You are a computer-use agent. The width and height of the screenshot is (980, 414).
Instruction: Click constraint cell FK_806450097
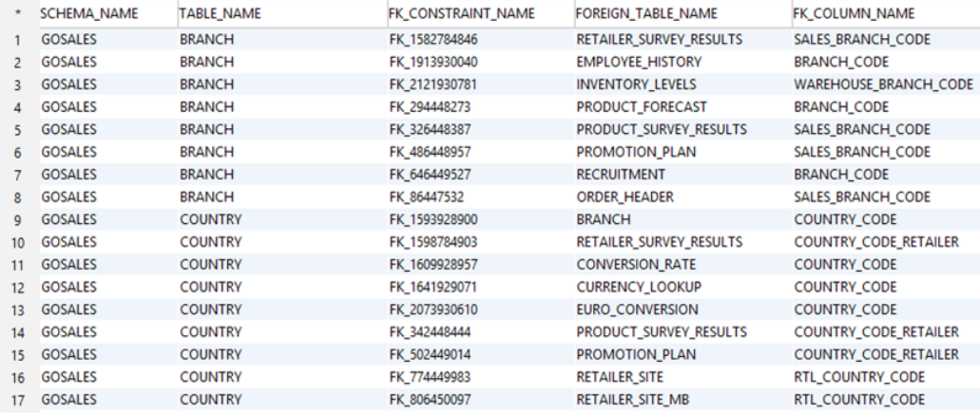(481, 400)
